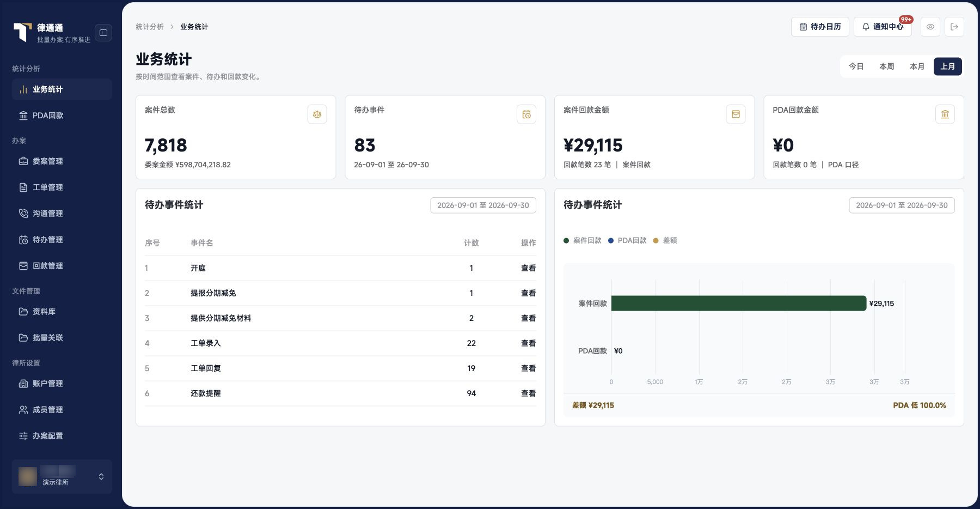Select the 上月 time range
980x509 pixels.
tap(948, 66)
